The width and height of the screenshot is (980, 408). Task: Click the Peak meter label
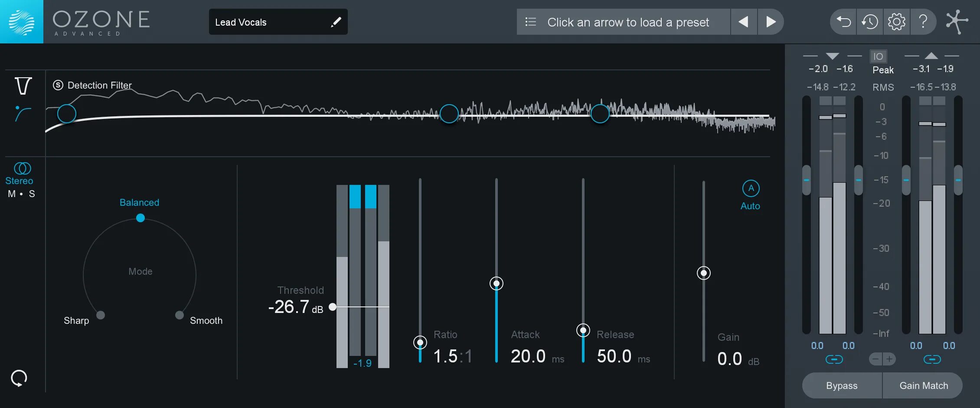pos(883,70)
